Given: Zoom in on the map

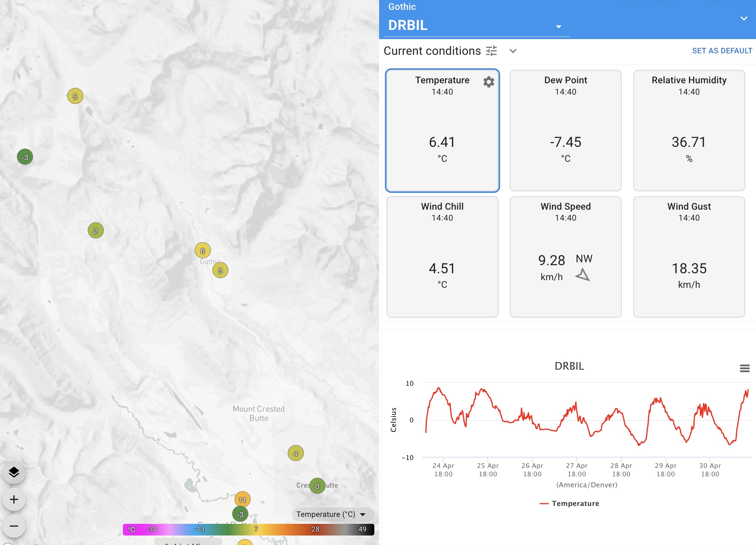Looking at the screenshot, I should click(x=14, y=499).
